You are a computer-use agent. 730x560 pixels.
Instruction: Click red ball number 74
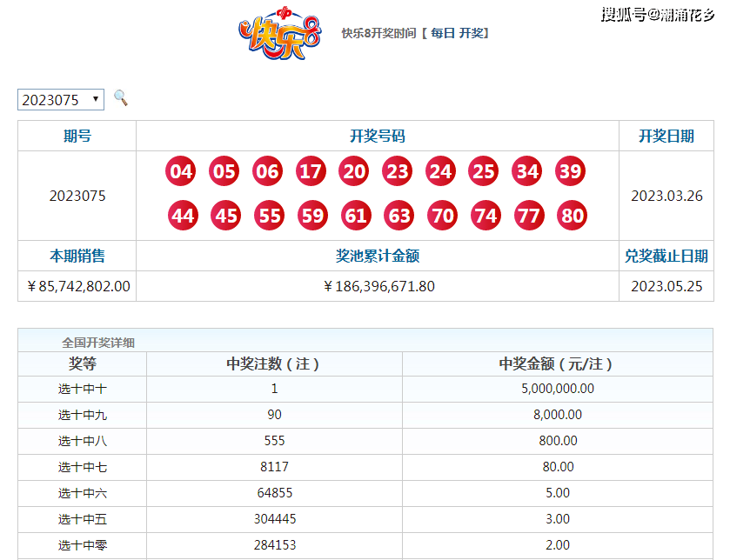486,216
